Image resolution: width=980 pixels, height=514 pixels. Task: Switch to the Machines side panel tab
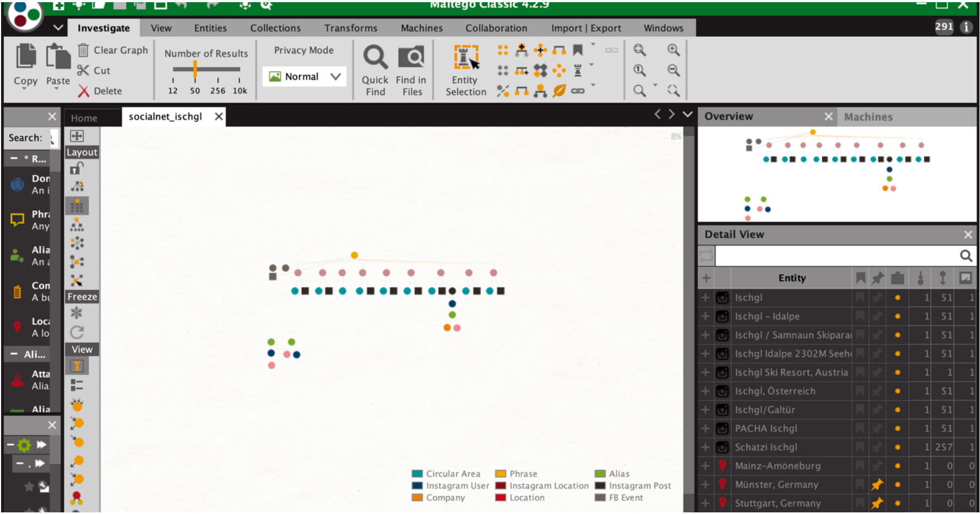[x=868, y=117]
